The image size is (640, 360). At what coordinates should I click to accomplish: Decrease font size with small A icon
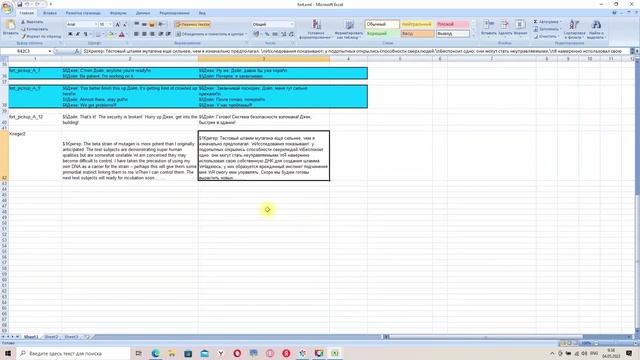125,24
